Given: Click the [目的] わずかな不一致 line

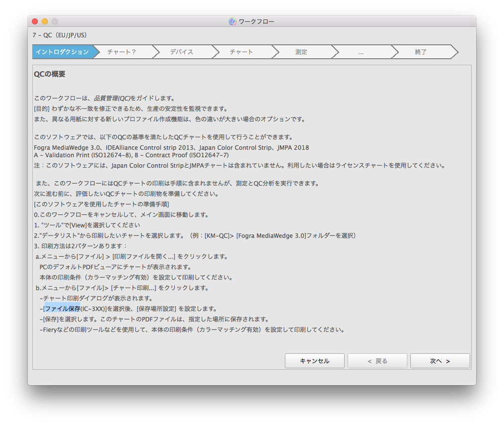Looking at the screenshot, I should (x=131, y=109).
